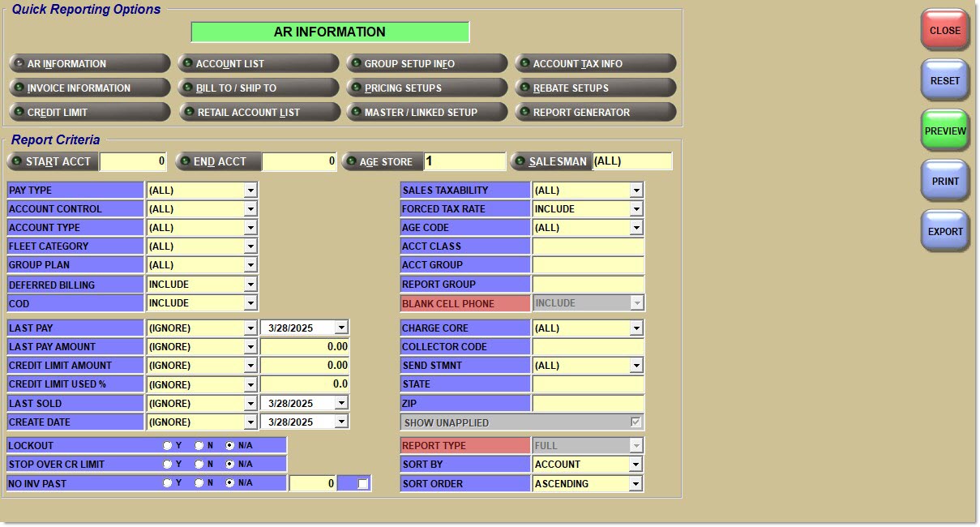
Task: Click the Start Acct lookup button
Action: (53, 161)
